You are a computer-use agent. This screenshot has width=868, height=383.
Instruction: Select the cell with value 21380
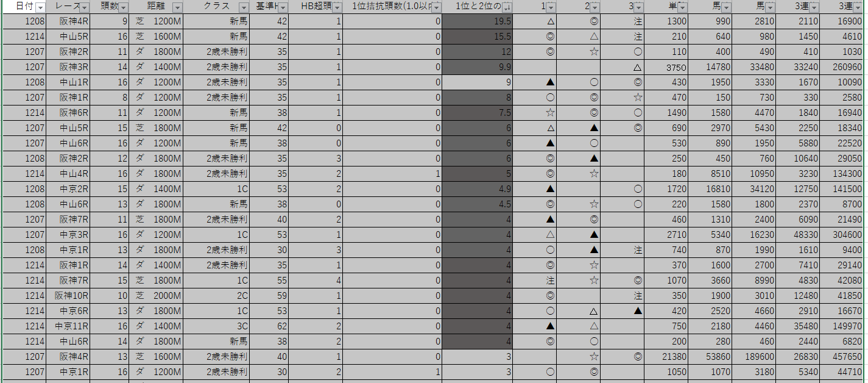(x=666, y=357)
